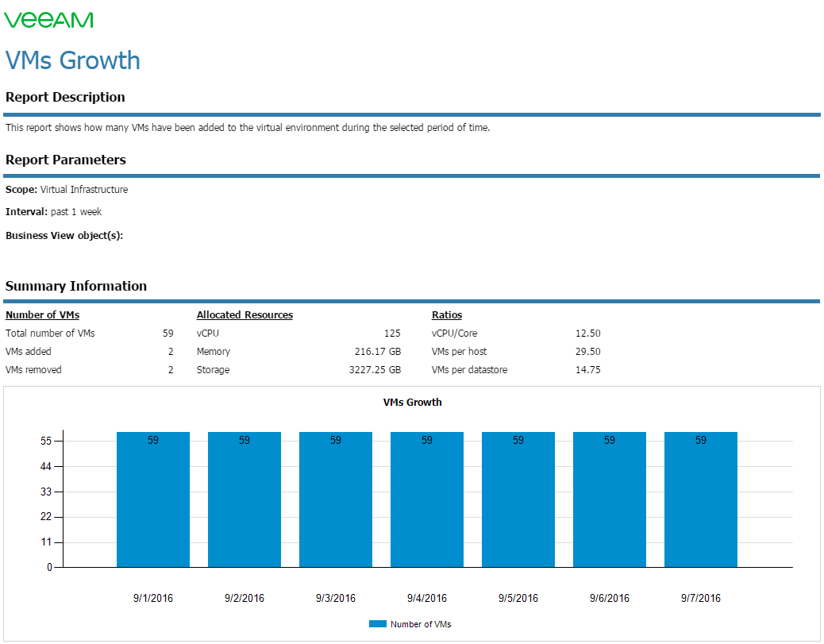Click the bar for 9/1/2016
Screen dimensions: 824x644
(x=153, y=499)
